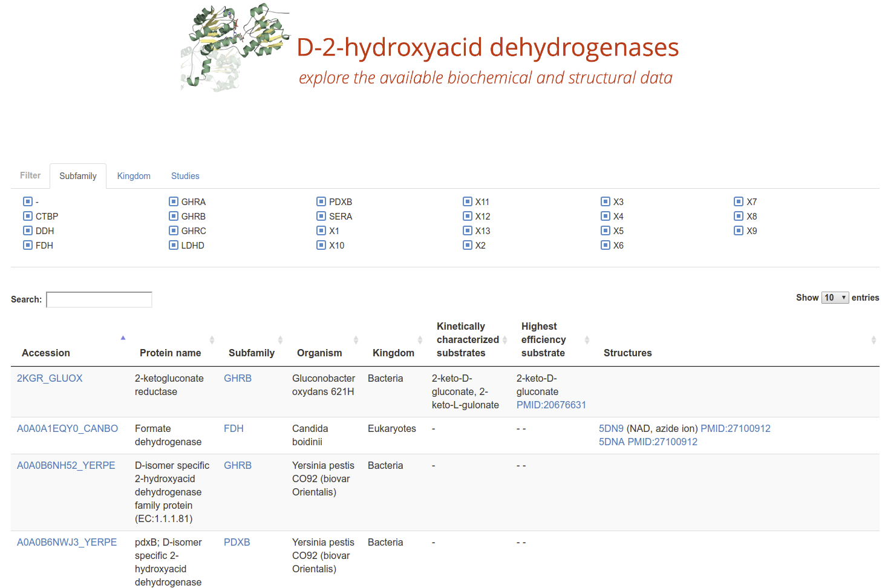Viewport: 888px width, 588px height.
Task: Toggle the X13 subfamily checkbox
Action: point(468,230)
